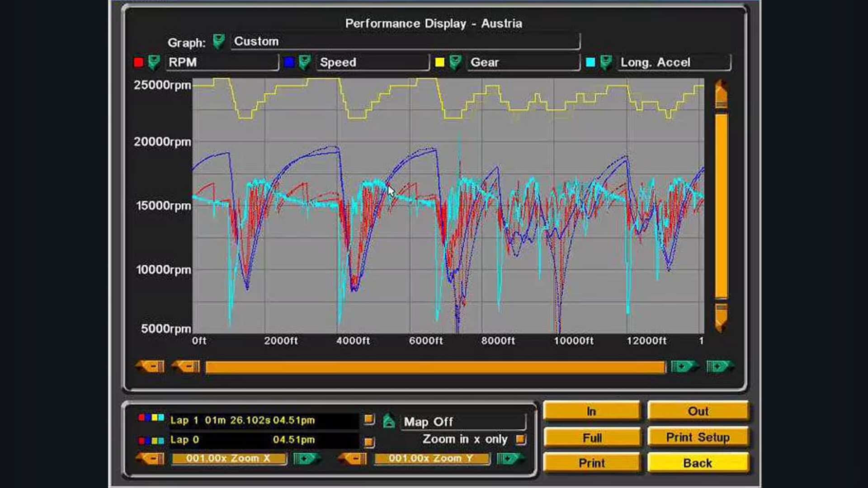868x488 pixels.
Task: Click the Full zoom button
Action: 591,437
